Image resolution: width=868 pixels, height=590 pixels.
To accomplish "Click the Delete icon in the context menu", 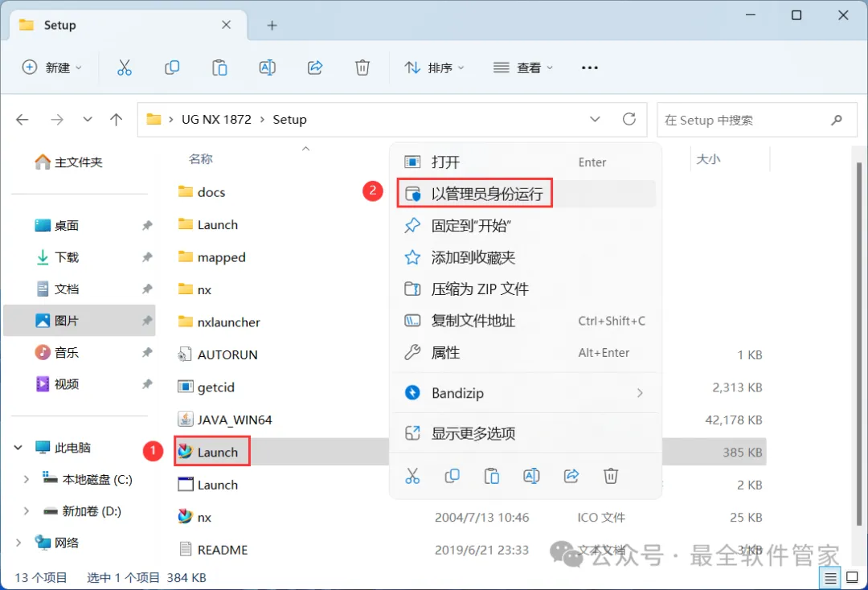I will click(611, 476).
